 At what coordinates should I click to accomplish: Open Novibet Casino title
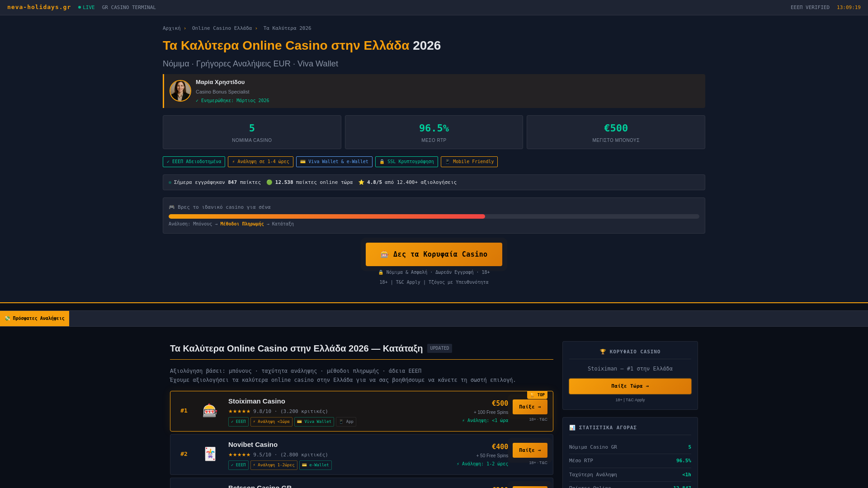click(253, 445)
